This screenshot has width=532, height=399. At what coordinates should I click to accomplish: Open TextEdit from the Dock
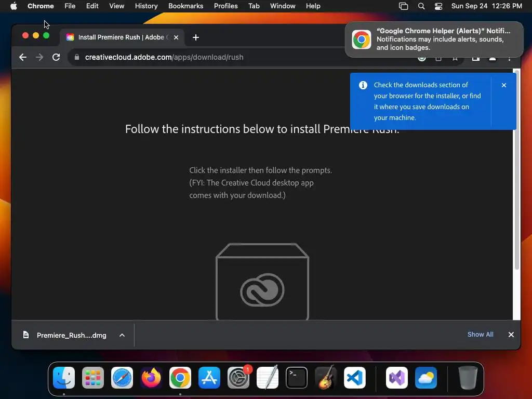268,378
